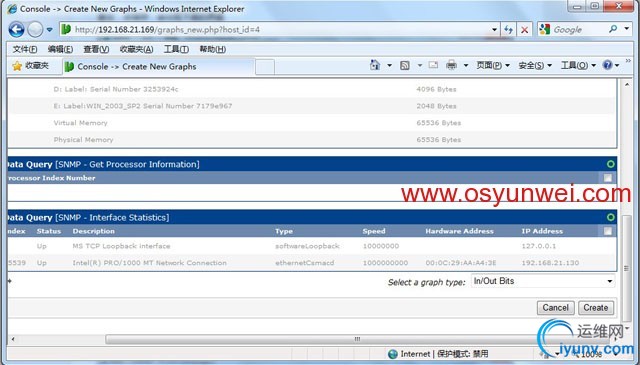Click the Virtual Memory row

point(312,123)
